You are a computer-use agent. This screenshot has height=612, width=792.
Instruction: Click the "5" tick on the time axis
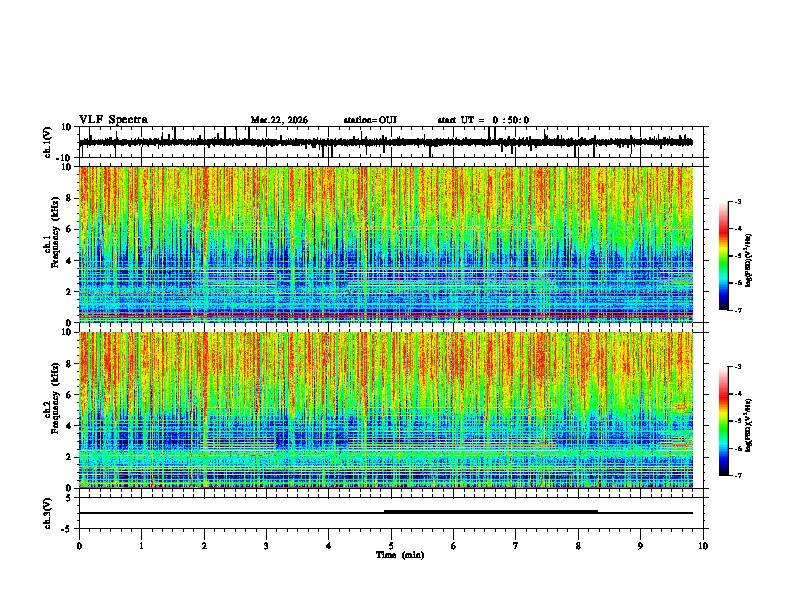point(391,546)
